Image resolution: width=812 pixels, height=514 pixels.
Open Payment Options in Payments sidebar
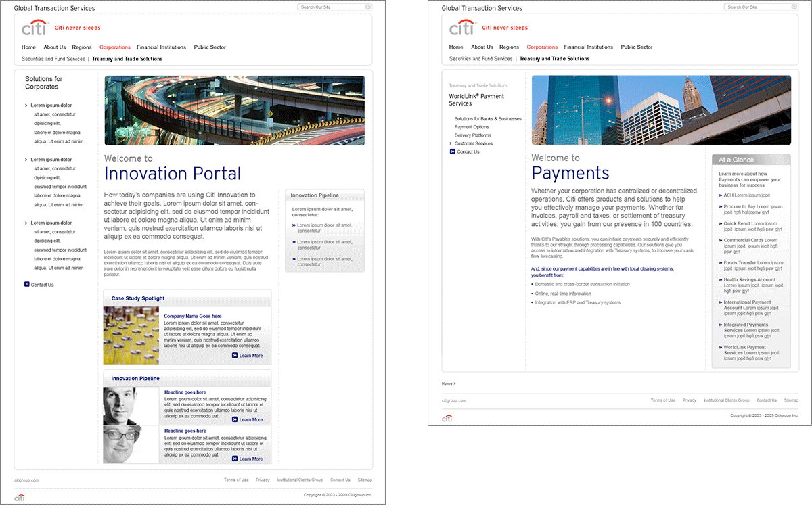pyautogui.click(x=472, y=127)
